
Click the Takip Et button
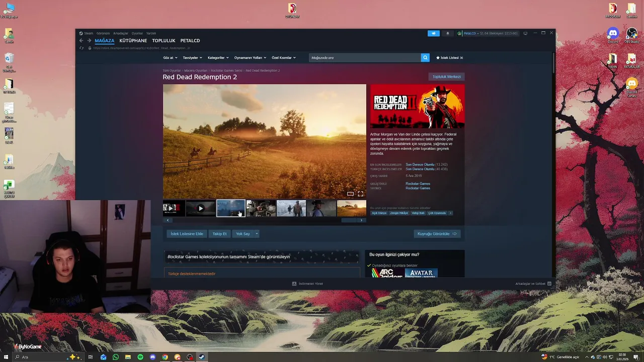click(x=219, y=234)
